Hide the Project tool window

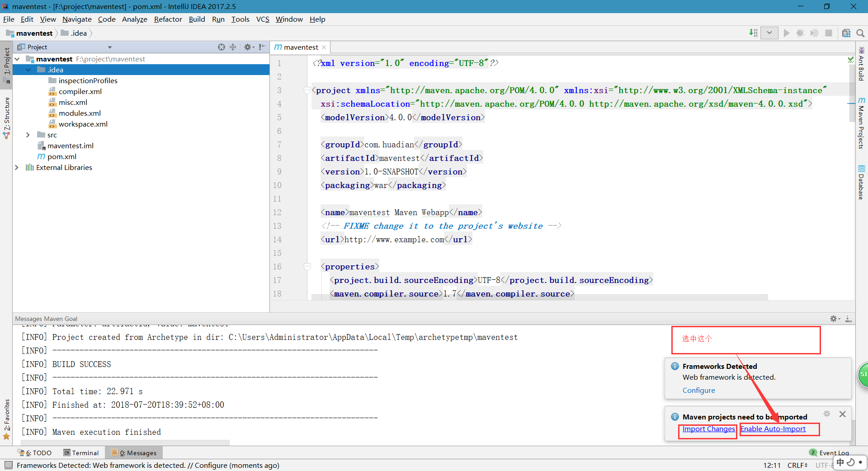(262, 47)
